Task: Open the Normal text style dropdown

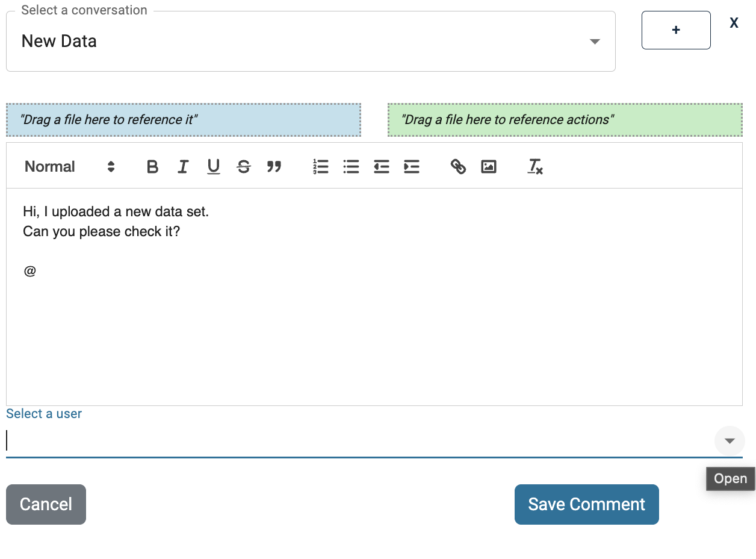Action: coord(69,167)
